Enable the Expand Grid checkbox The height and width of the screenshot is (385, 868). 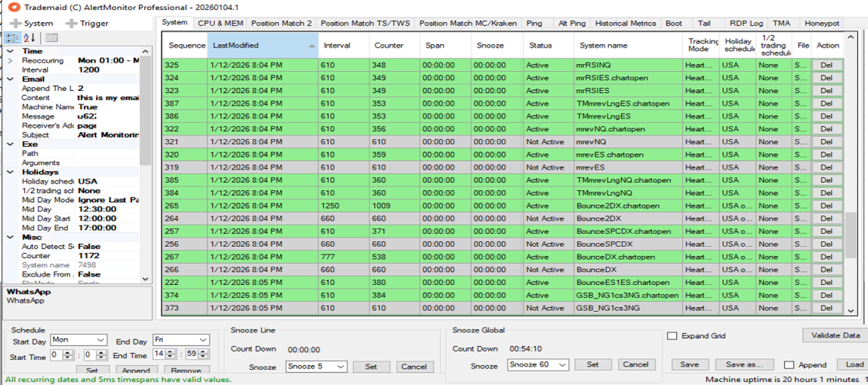coord(672,336)
